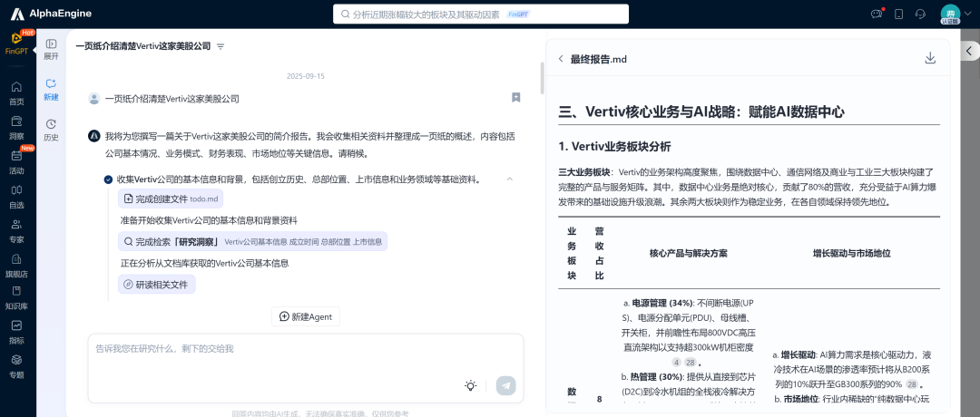
Task: Open 活动 activities section
Action: pos(17,161)
